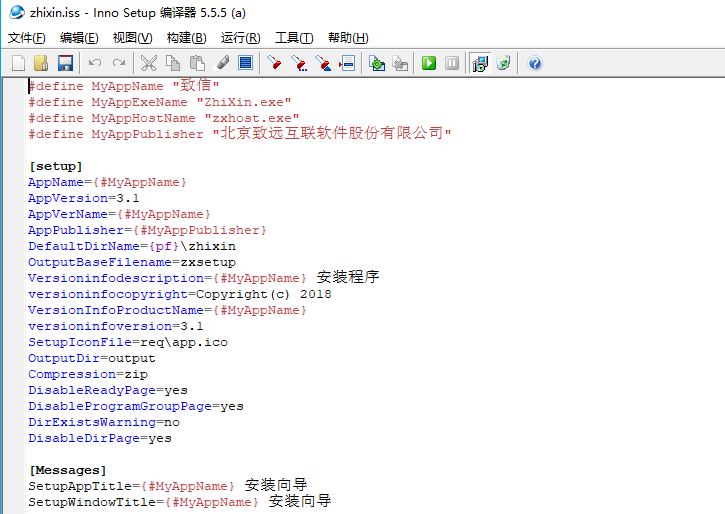Pause execution with the pause icon
The height and width of the screenshot is (514, 725).
coord(452,63)
